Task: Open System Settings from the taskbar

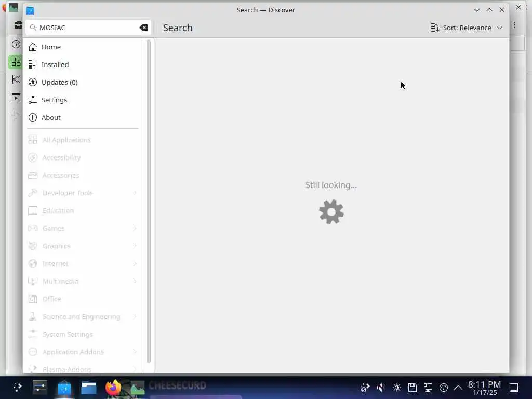Action: tap(40, 387)
